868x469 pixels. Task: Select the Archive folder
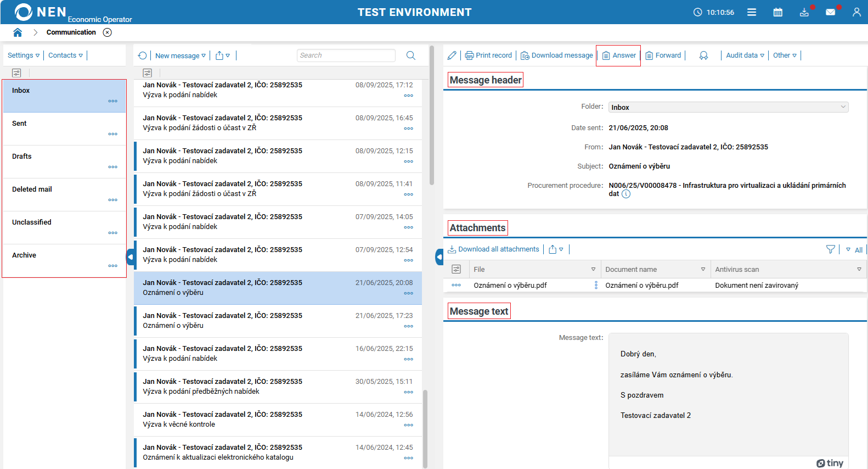pos(64,261)
